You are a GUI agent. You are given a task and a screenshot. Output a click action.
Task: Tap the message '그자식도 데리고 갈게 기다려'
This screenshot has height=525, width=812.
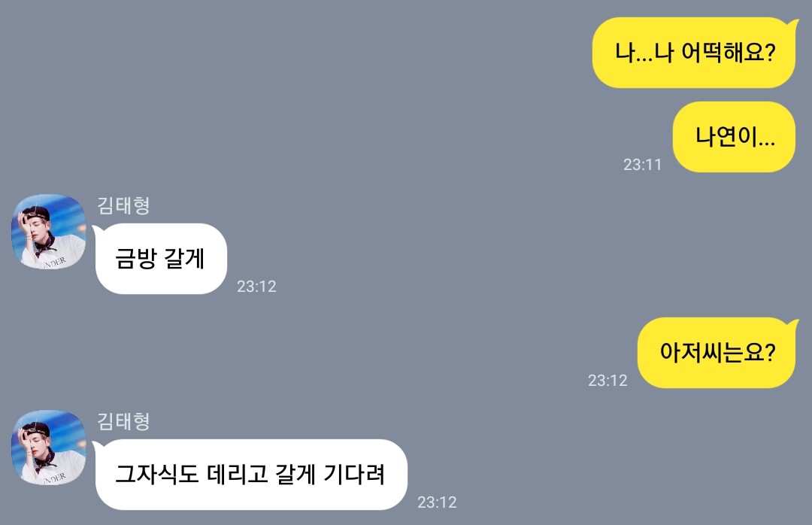click(250, 474)
